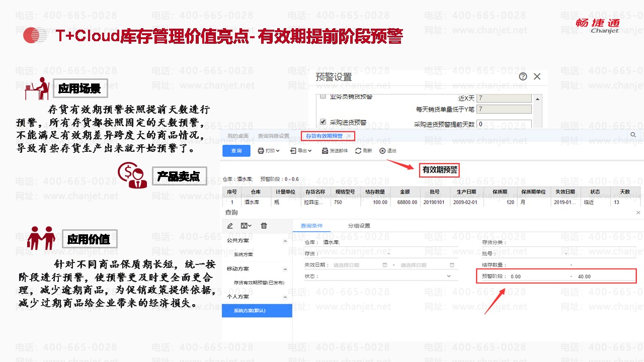The width and height of the screenshot is (644, 362).
Task: Open the 失效日期 start date calendar
Action: click(385, 265)
